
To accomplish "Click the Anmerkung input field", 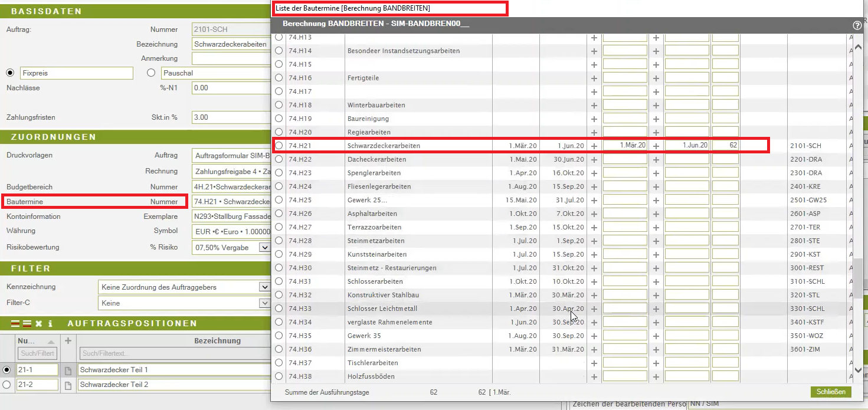I will point(230,58).
